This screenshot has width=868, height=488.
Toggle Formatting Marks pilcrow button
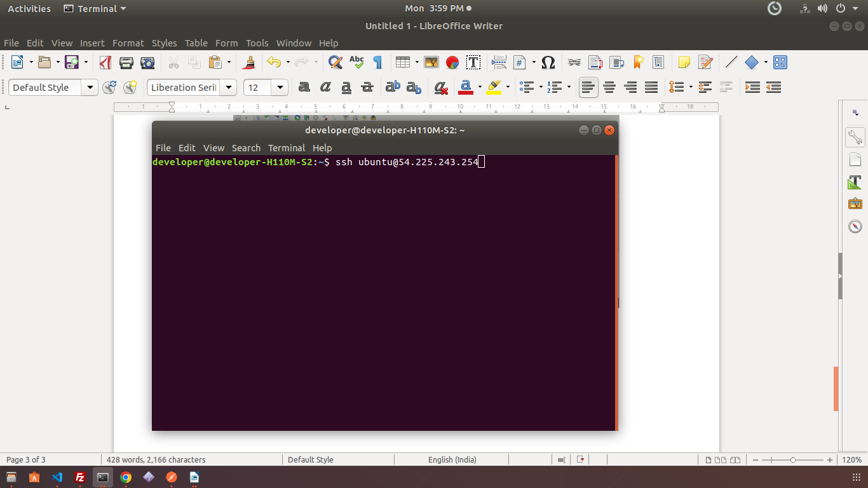click(x=377, y=62)
